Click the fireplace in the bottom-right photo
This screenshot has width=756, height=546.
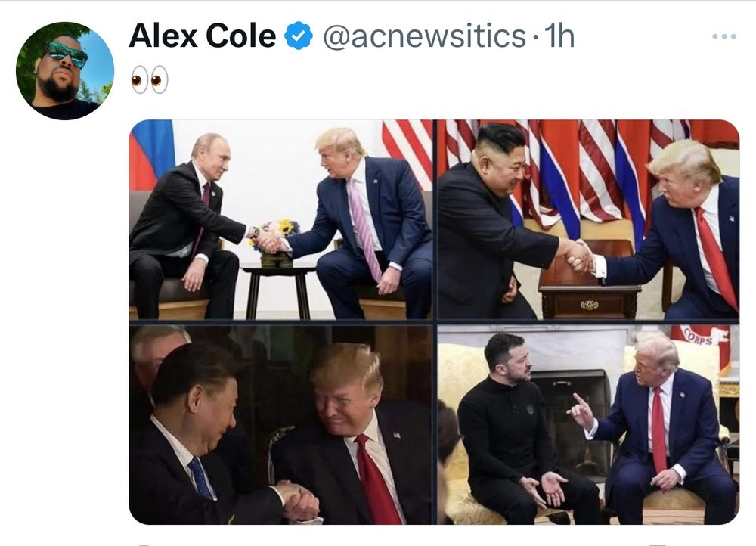571,419
